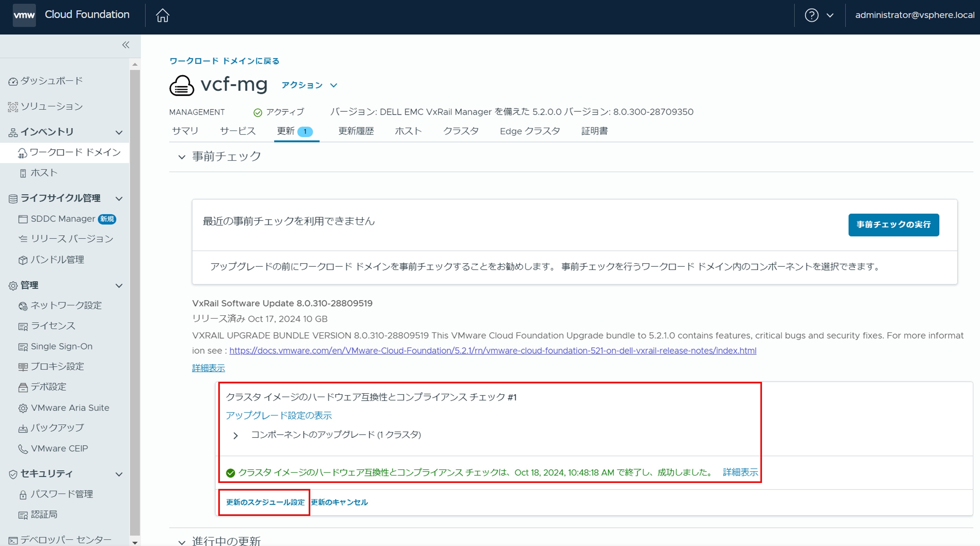Open the アクション dropdown menu

(309, 85)
